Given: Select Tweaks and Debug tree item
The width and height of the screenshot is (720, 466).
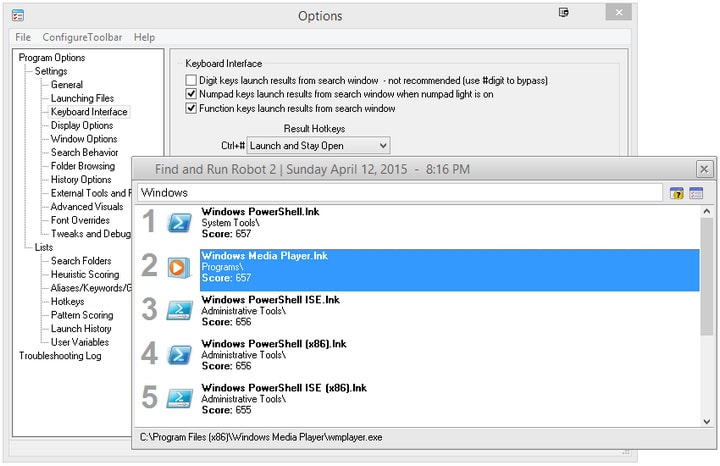Looking at the screenshot, I should coord(91,234).
